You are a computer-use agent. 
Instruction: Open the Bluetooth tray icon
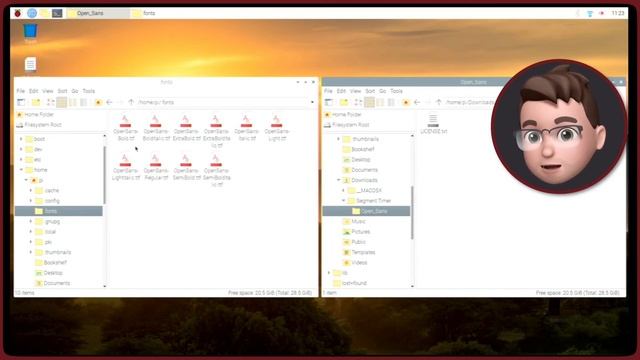pos(578,13)
